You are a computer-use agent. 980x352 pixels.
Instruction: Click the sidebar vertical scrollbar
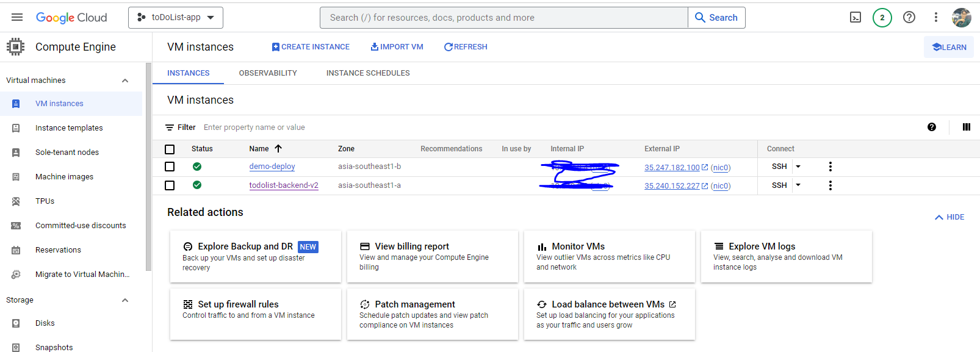coord(148,167)
